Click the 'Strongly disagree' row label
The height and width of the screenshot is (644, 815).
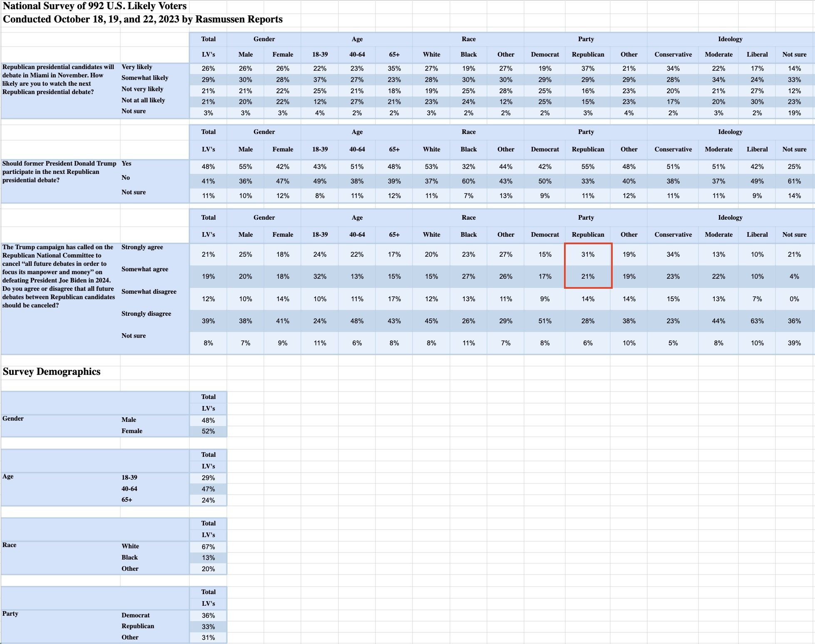point(146,314)
